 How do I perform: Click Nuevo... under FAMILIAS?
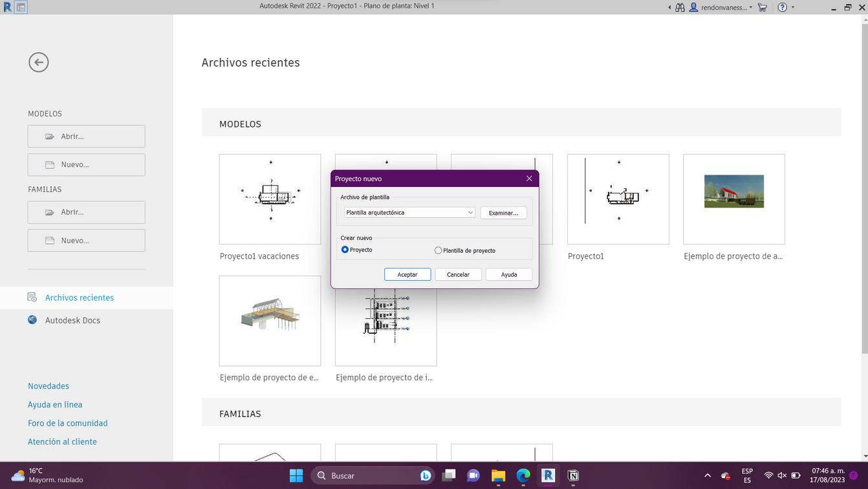87,241
